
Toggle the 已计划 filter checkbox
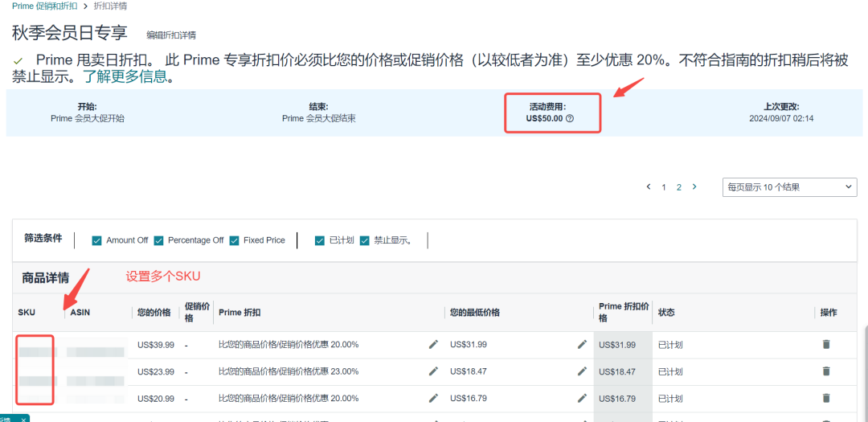click(x=319, y=240)
